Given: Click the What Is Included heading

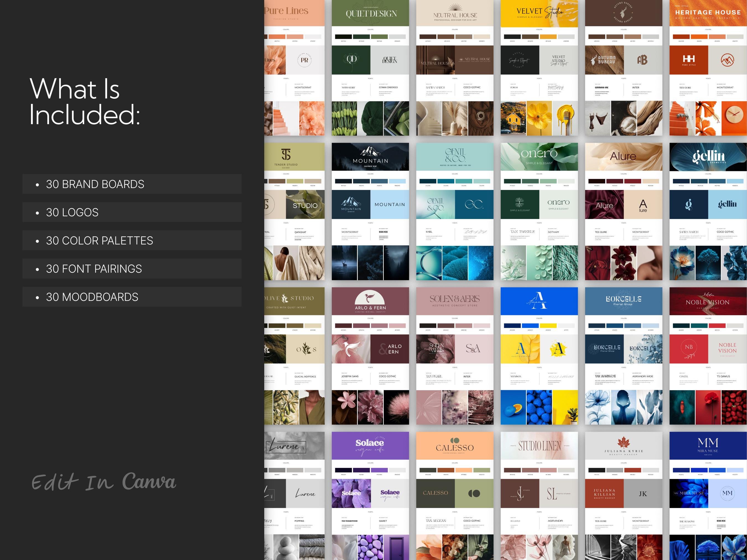Looking at the screenshot, I should pyautogui.click(x=84, y=101).
